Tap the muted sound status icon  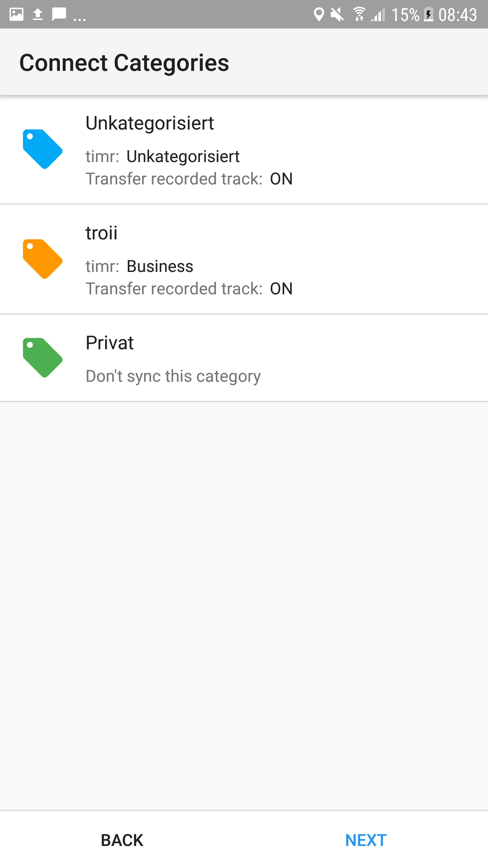point(337,15)
